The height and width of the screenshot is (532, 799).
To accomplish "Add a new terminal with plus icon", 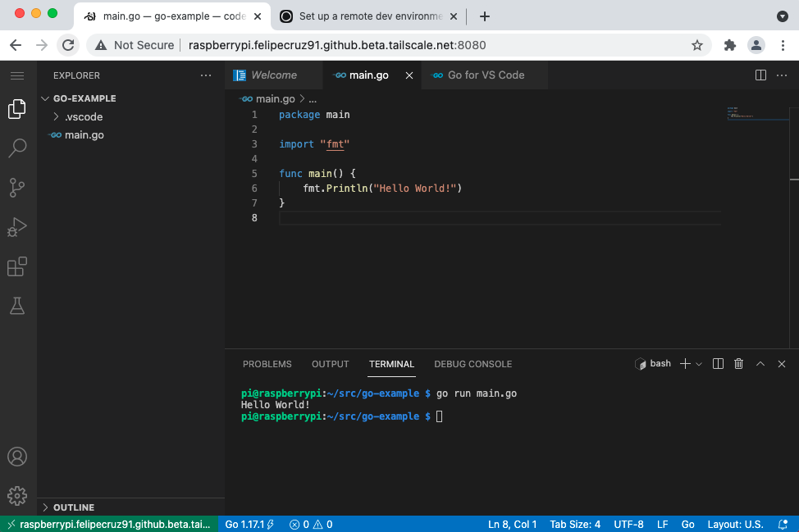I will click(x=685, y=363).
